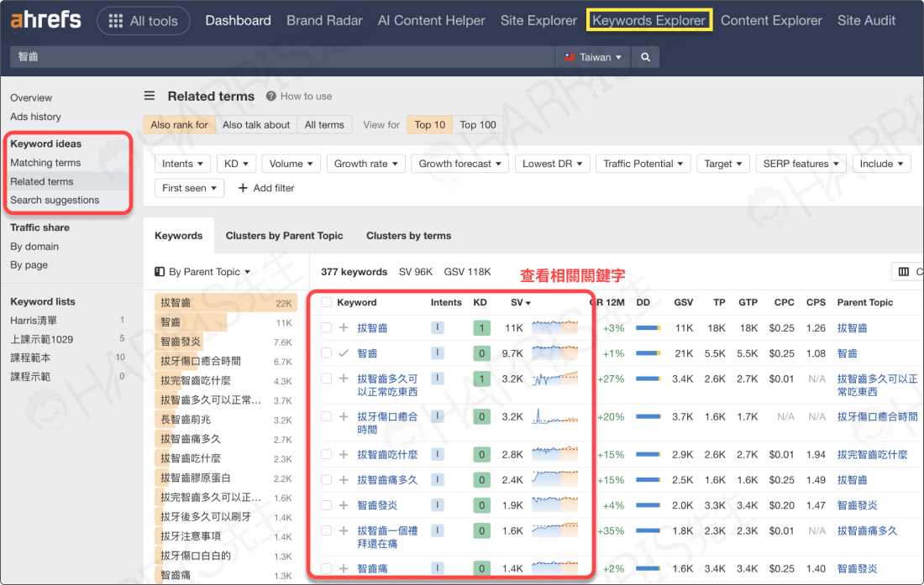This screenshot has height=585, width=924.
Task: Click the plus icon for Add filter
Action: coord(243,188)
